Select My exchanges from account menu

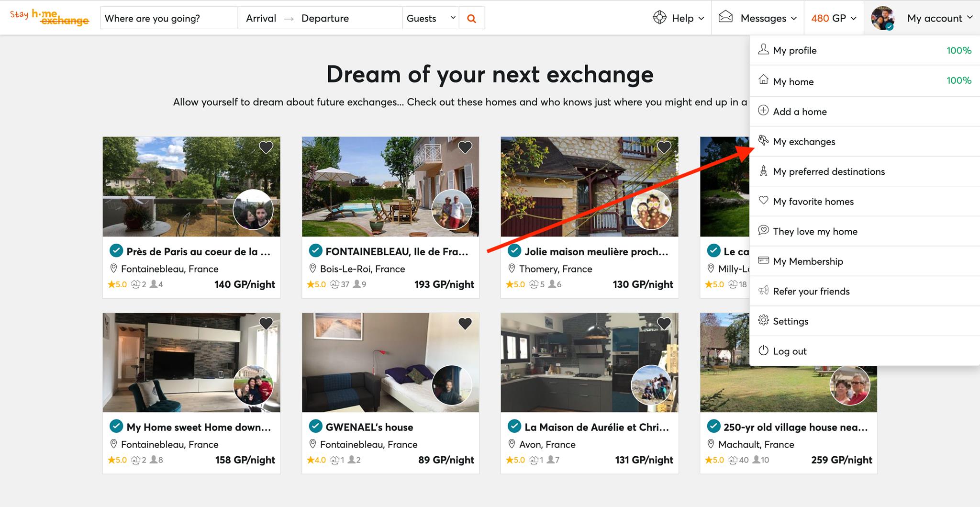coord(804,142)
